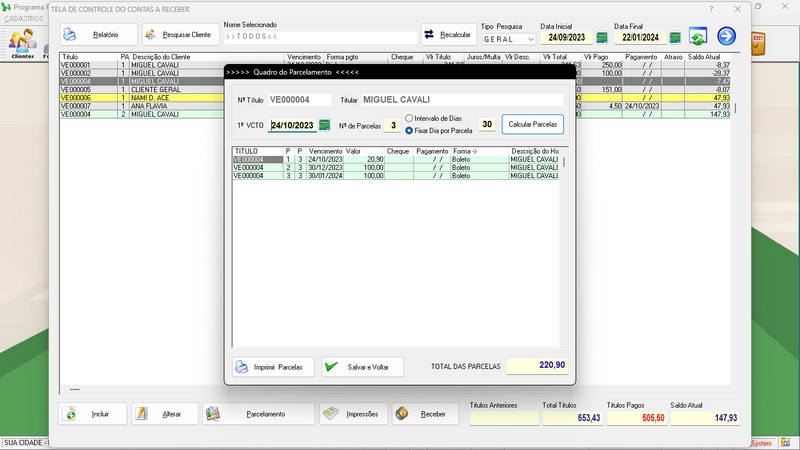Click the Incluir button

click(93, 414)
